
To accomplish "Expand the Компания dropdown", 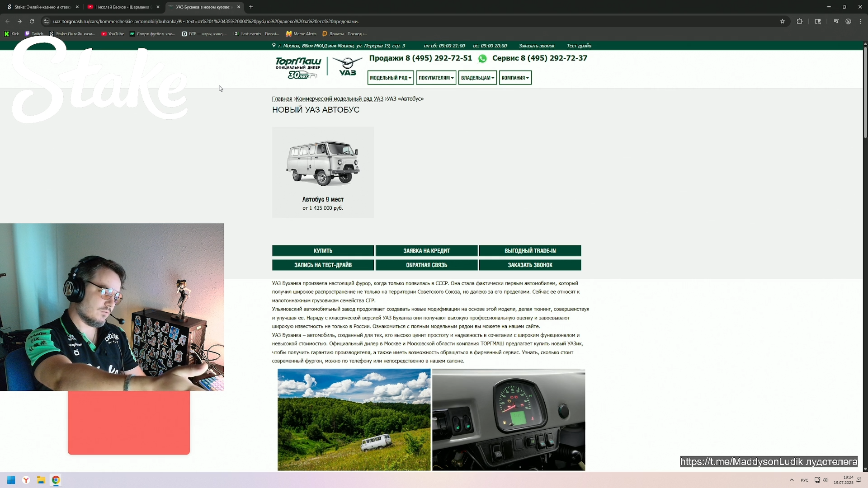I will [515, 78].
